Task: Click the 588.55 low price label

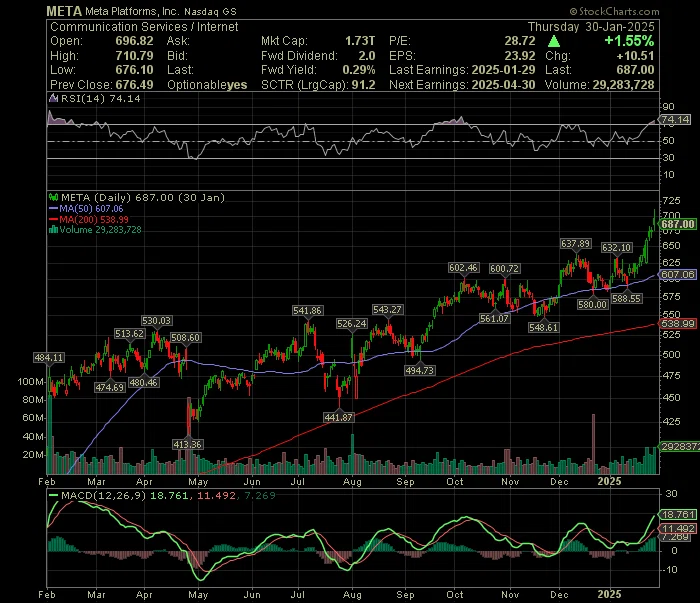Action: pyautogui.click(x=627, y=299)
